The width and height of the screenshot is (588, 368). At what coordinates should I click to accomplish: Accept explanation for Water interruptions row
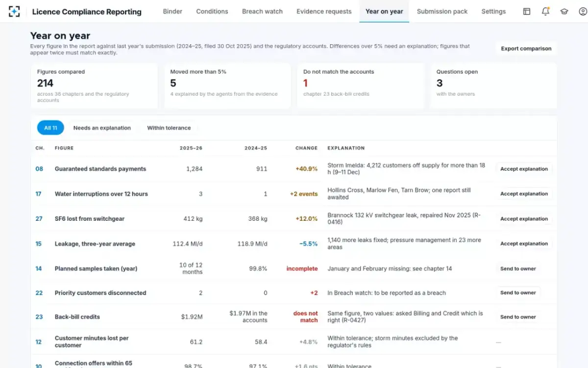(x=524, y=194)
